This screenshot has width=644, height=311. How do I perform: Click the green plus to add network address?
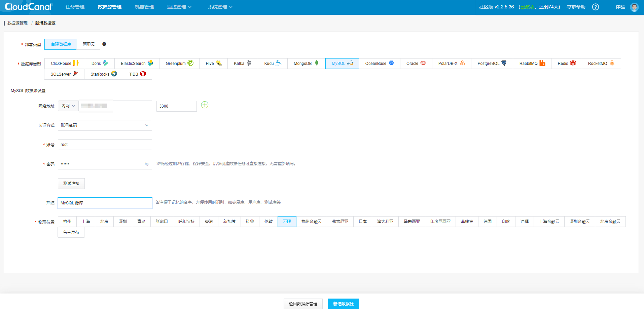[x=205, y=105]
